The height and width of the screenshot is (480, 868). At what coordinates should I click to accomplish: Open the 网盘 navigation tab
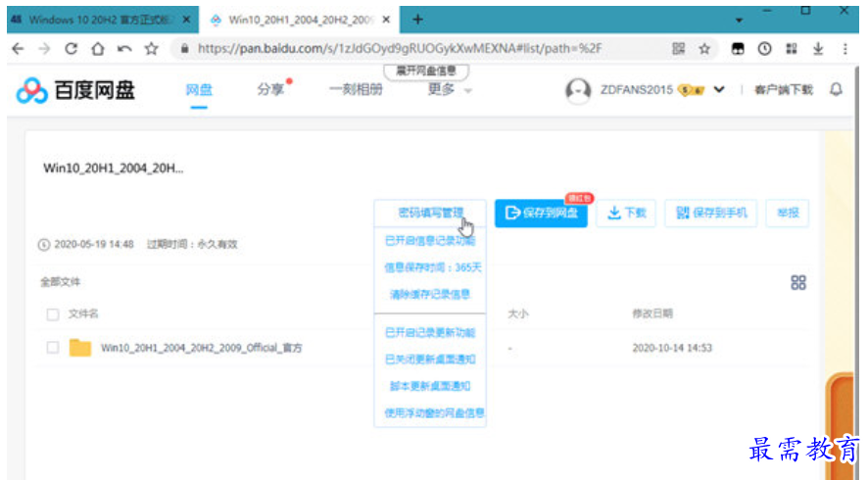199,90
